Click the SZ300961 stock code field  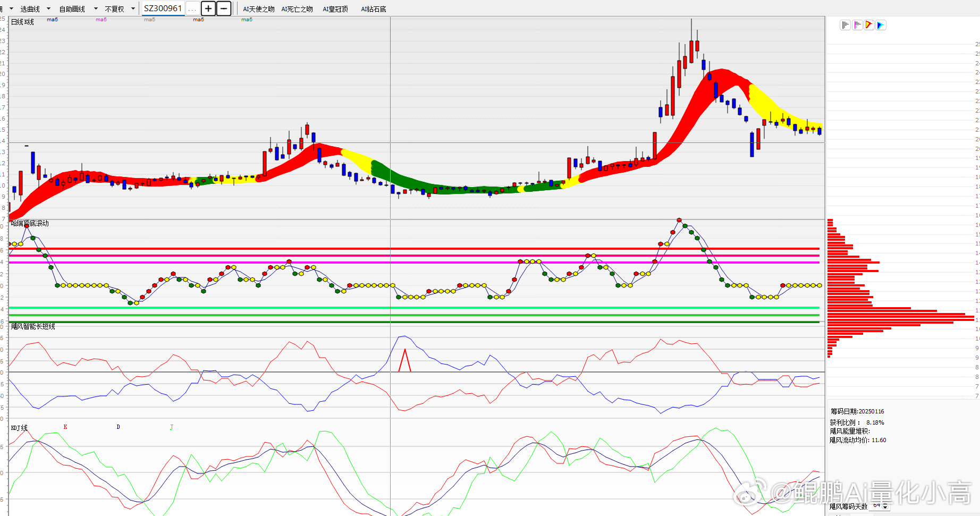coord(163,9)
